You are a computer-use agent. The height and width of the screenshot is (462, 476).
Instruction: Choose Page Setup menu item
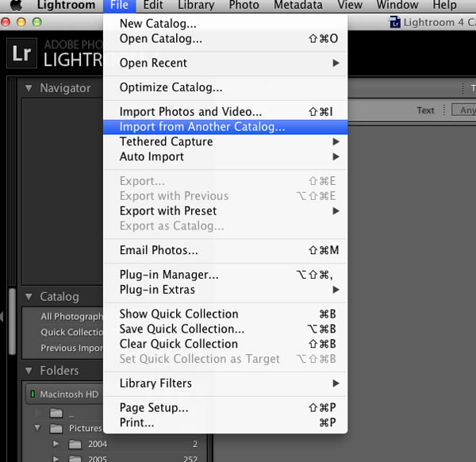click(x=225, y=408)
